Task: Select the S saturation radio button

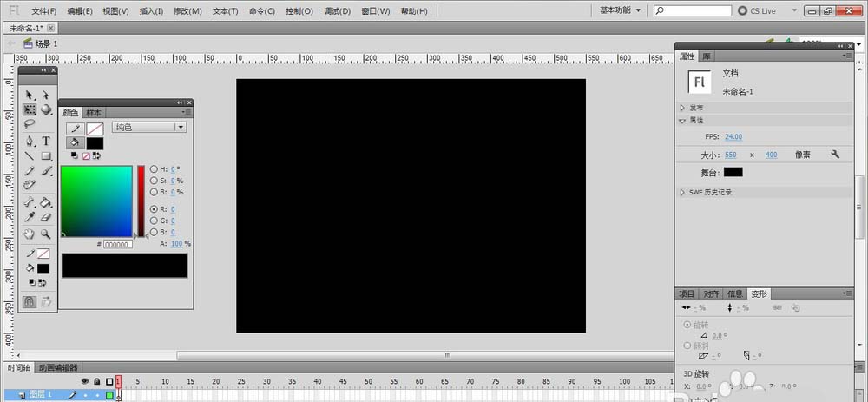Action: tap(154, 181)
